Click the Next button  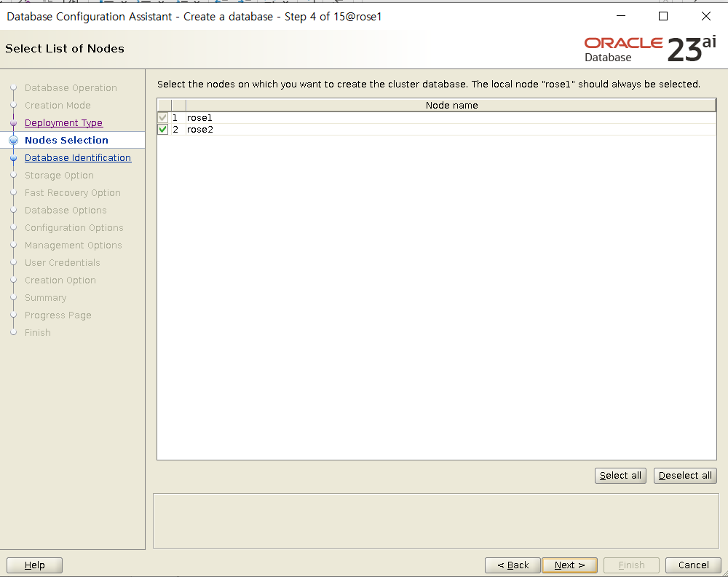pyautogui.click(x=569, y=565)
